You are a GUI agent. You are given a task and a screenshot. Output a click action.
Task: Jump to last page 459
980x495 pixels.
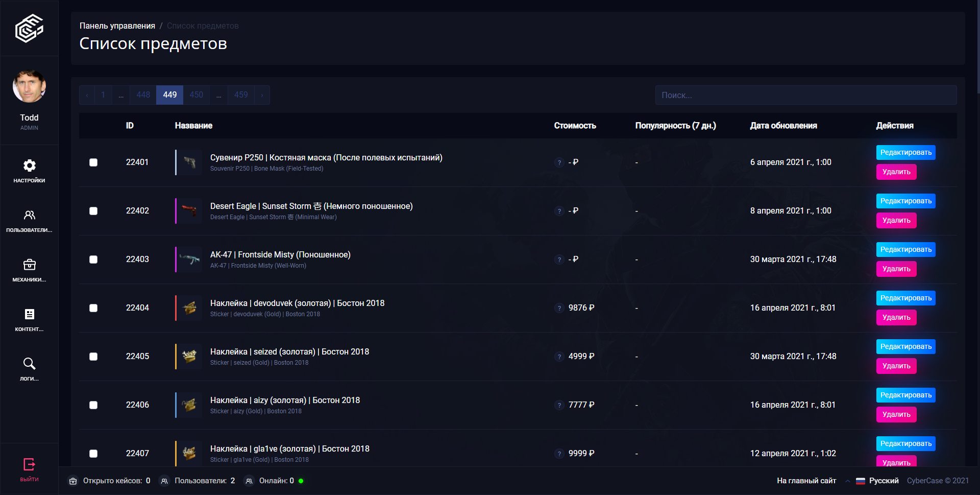coord(241,95)
